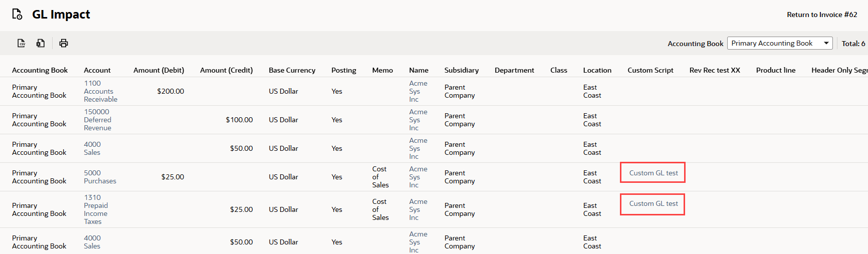Viewport: 868px width, 254px height.
Task: Sort by the Account column header
Action: [97, 70]
